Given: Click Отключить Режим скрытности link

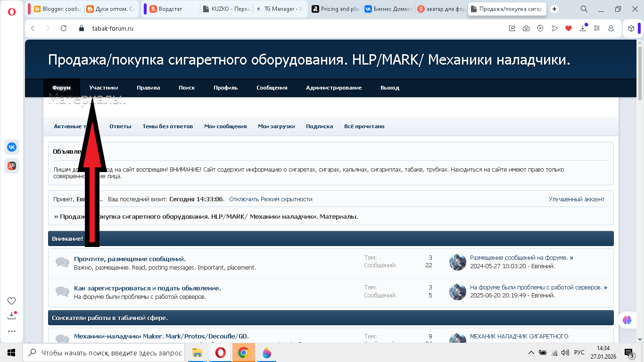Looking at the screenshot, I should tap(271, 199).
